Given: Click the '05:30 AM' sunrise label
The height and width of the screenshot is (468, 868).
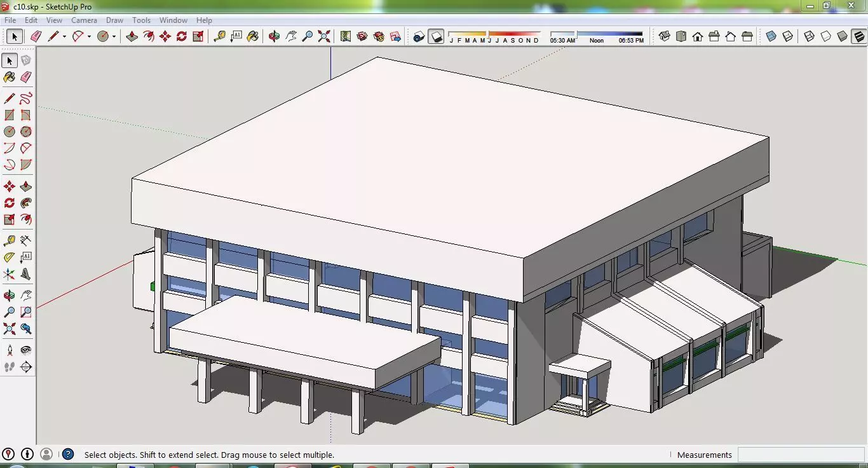Looking at the screenshot, I should pos(562,41).
